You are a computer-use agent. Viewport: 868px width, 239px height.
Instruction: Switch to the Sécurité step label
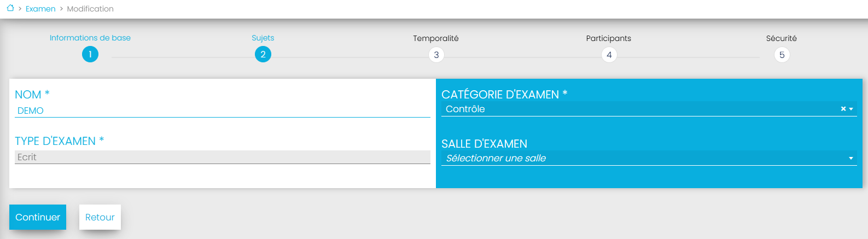pos(782,38)
